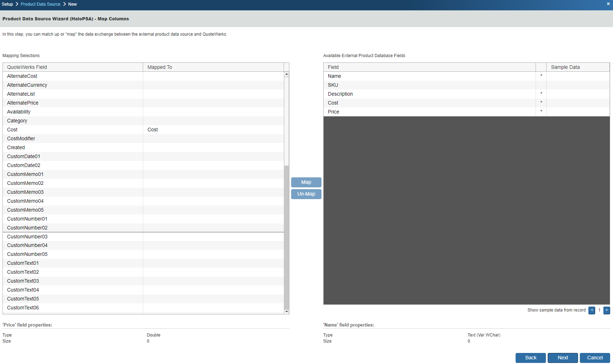Close the wizard with the X icon
The image size is (613, 364).
pos(608,4)
